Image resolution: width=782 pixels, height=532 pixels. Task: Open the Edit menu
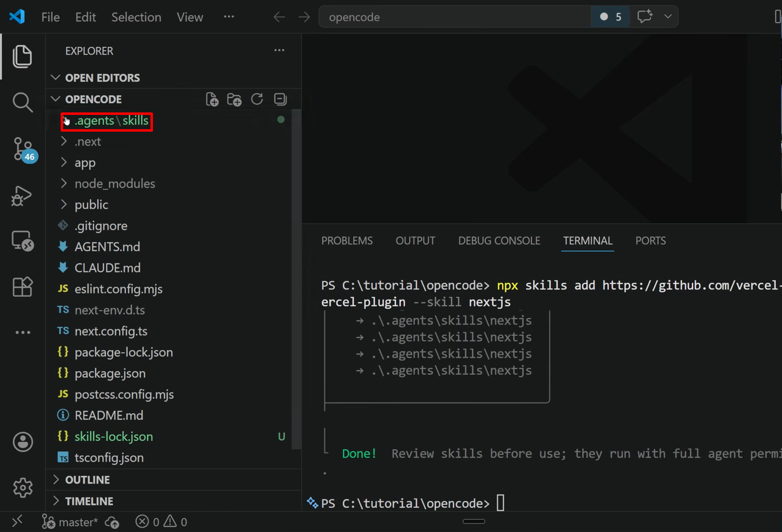click(x=85, y=17)
